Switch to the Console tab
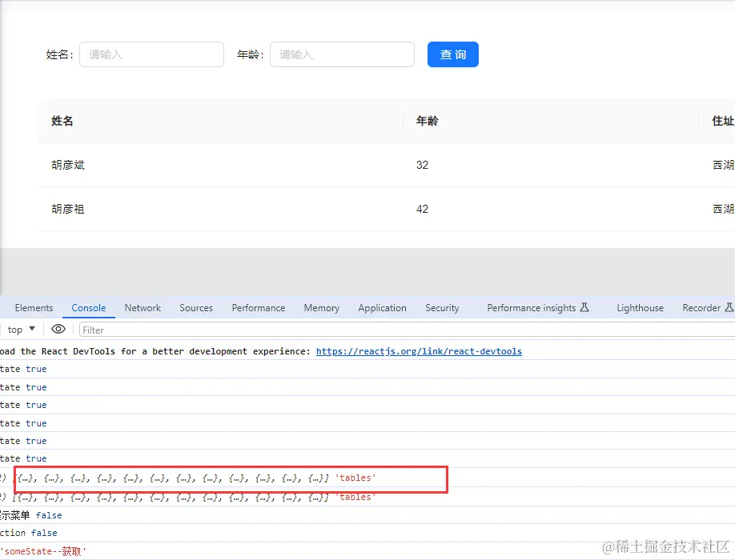 click(x=89, y=308)
